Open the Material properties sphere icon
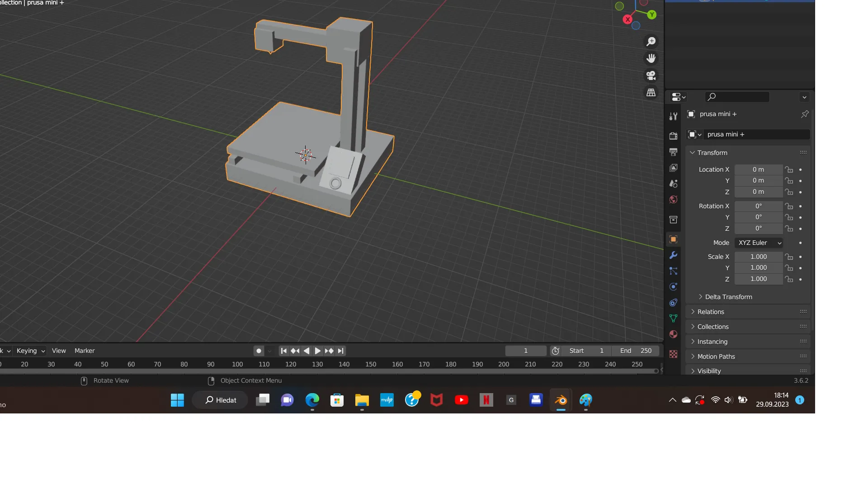 pyautogui.click(x=673, y=334)
